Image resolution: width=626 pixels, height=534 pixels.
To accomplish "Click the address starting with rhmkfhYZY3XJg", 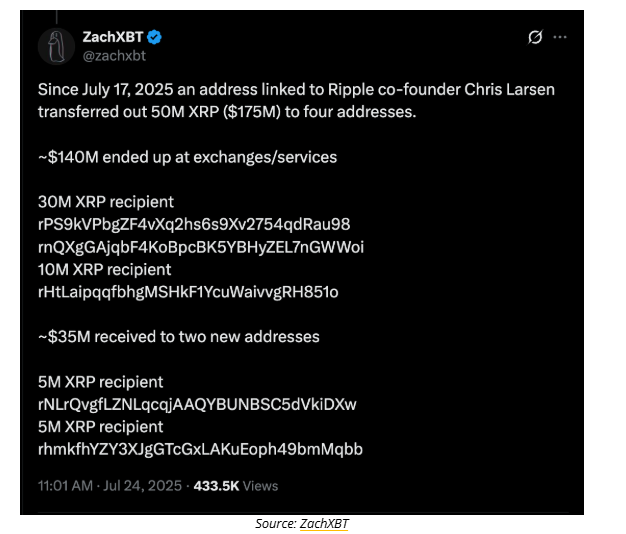I will 200,449.
